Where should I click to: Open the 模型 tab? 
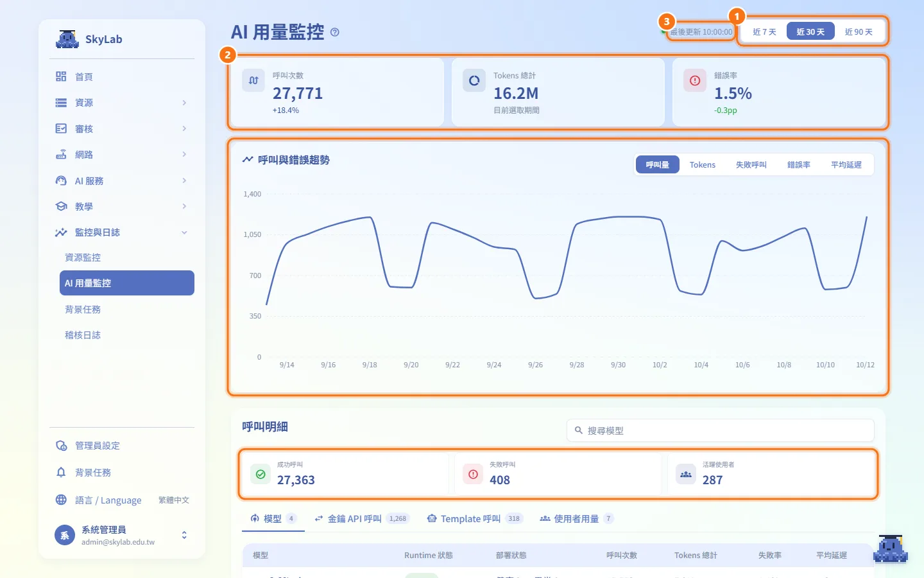(x=273, y=519)
